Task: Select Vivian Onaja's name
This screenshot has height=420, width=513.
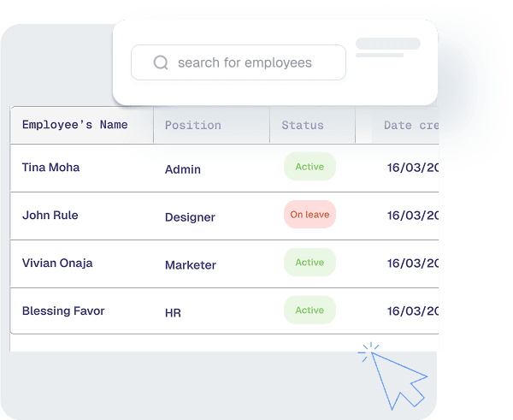Action: pos(57,263)
